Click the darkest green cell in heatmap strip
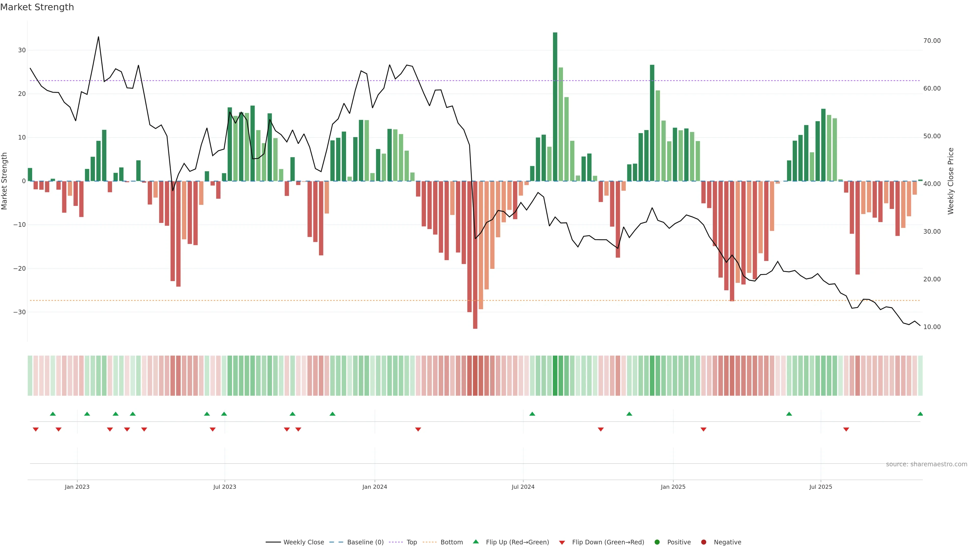The width and height of the screenshot is (980, 551). pyautogui.click(x=555, y=376)
